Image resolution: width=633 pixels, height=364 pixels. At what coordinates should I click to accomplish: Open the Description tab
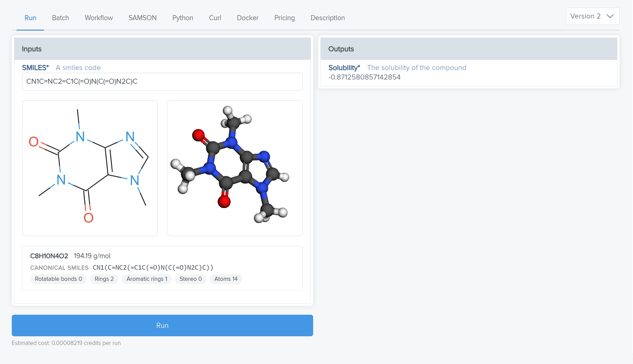[x=327, y=18]
